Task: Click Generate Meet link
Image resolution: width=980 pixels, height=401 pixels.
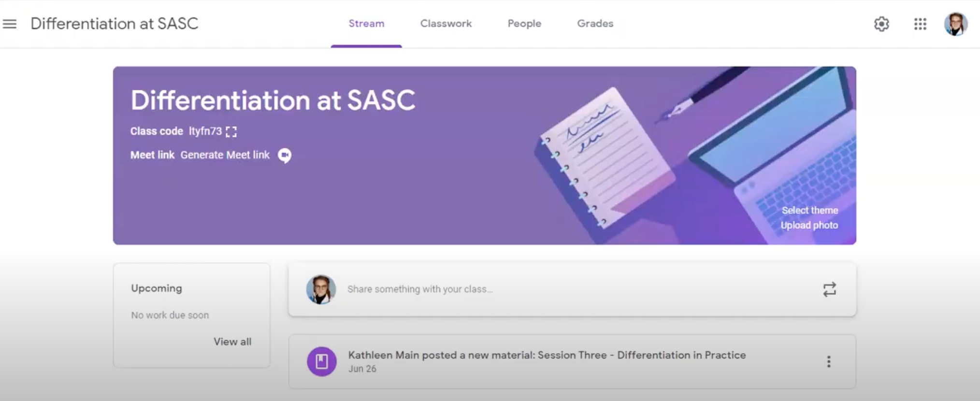Action: pos(225,155)
